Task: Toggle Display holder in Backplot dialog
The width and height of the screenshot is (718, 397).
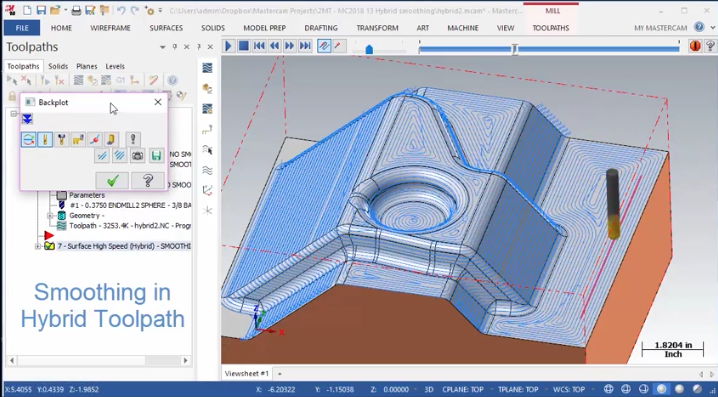Action: coord(61,140)
